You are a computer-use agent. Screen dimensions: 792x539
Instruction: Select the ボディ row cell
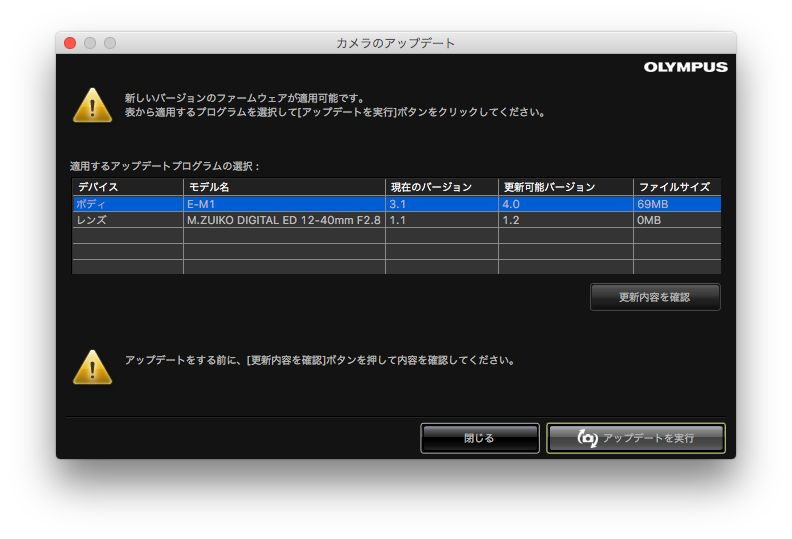128,204
